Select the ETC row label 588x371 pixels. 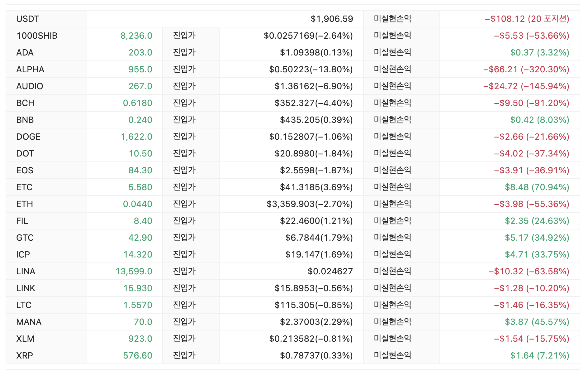click(24, 187)
